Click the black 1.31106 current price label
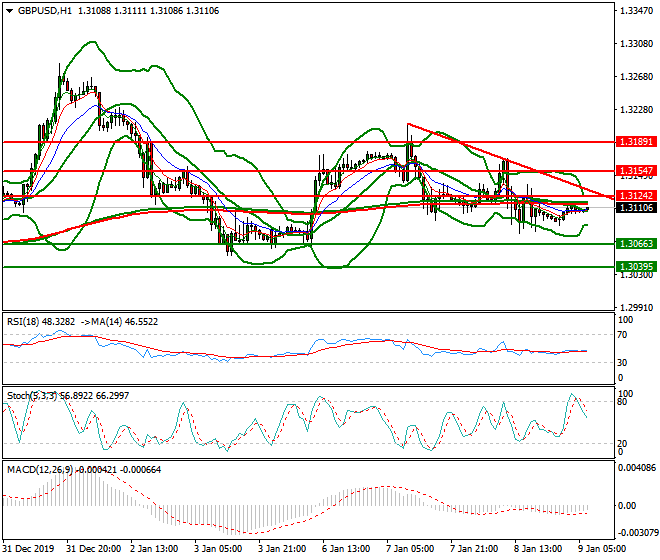Screen dimensions: 660x560 click(636, 208)
